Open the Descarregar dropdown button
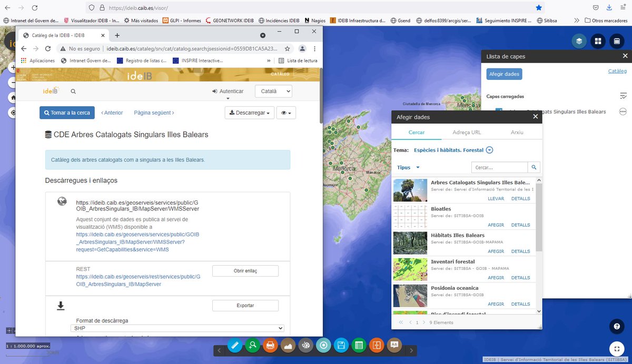The image size is (632, 364). [x=250, y=113]
